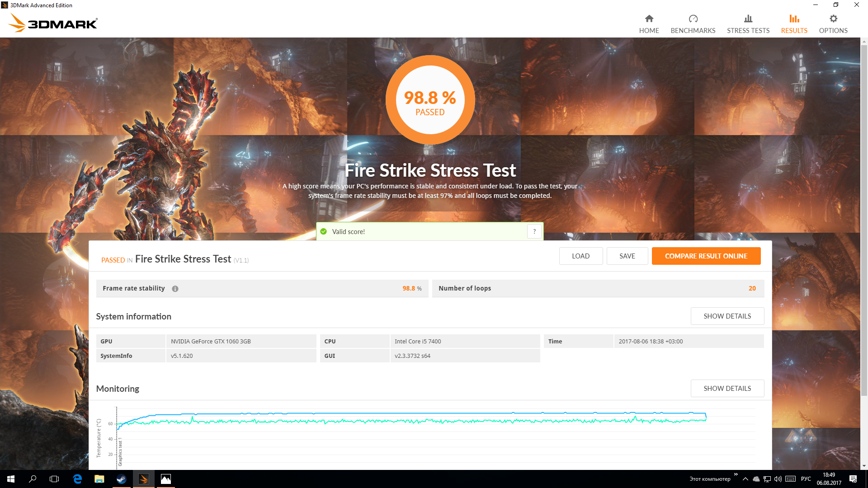Open the HOME tab
This screenshot has height=488, width=868.
(x=649, y=24)
